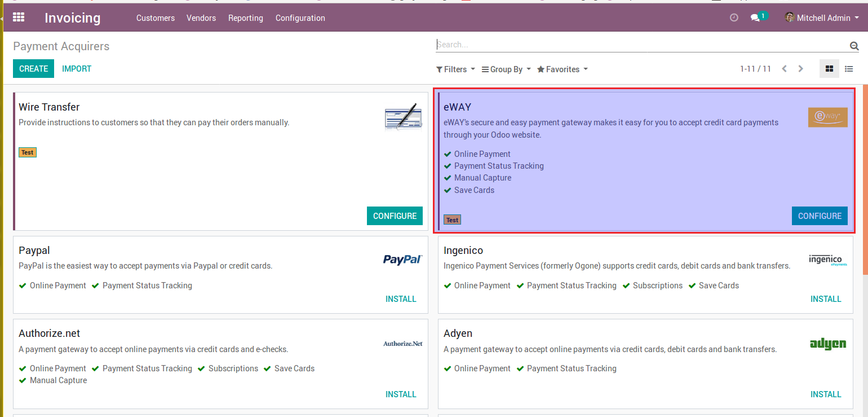Click the Create button
The height and width of the screenshot is (417, 868).
tap(34, 68)
